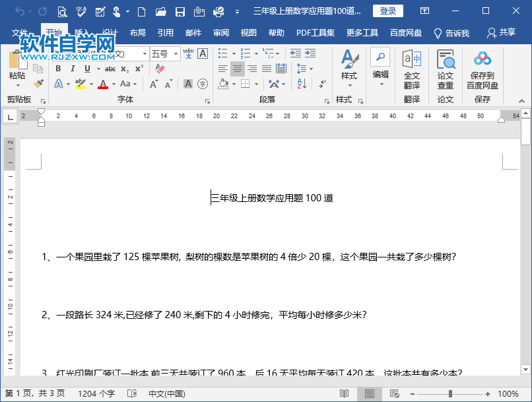Click the word count showing 1204个字
Viewport: 532px width, 402px height.
(96, 393)
